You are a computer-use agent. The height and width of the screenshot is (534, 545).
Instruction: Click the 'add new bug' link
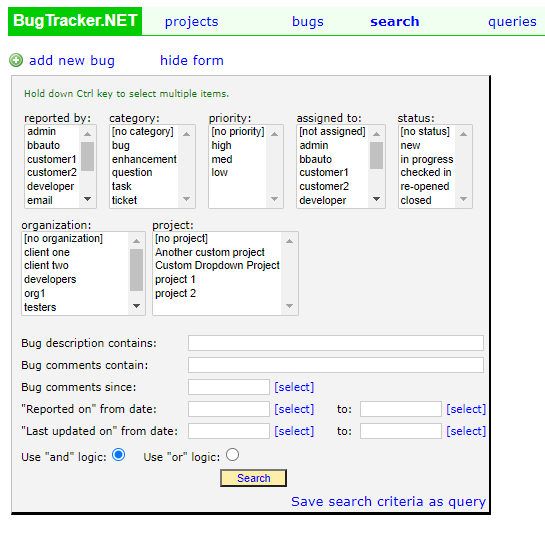click(72, 60)
